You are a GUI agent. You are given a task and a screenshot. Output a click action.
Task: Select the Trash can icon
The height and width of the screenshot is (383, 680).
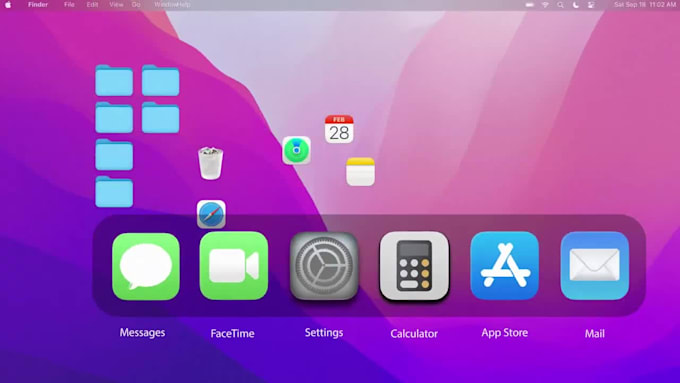(x=210, y=163)
